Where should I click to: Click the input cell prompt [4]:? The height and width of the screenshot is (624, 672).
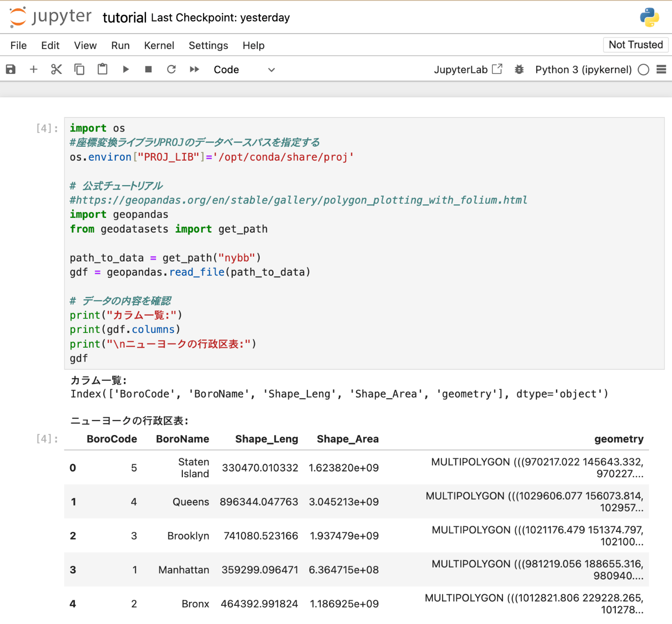[x=47, y=128]
